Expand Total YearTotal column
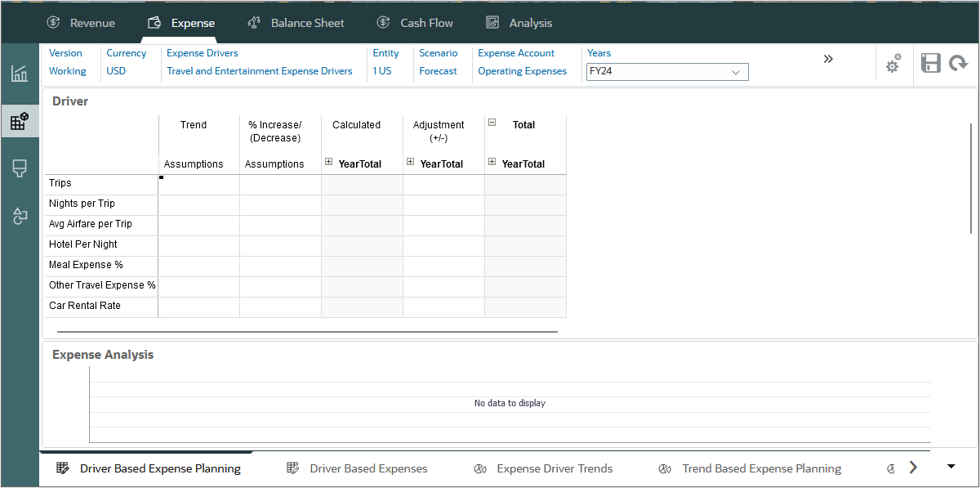980x488 pixels. (492, 162)
